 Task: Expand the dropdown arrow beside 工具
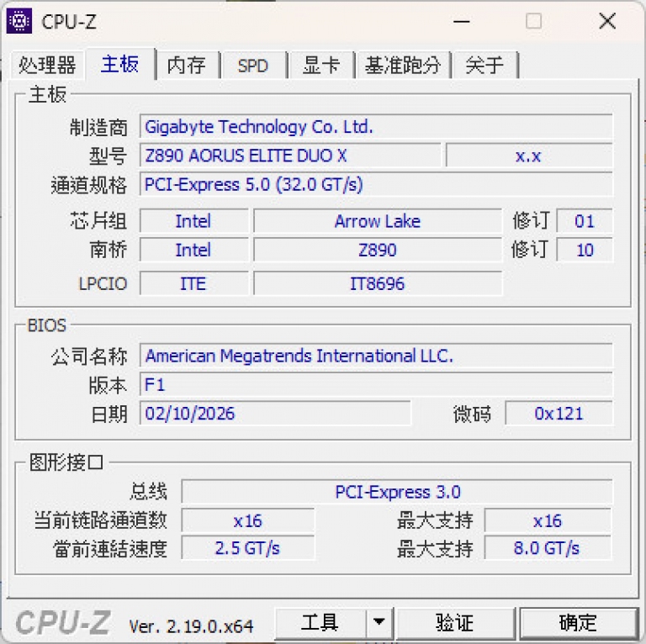coord(379,623)
